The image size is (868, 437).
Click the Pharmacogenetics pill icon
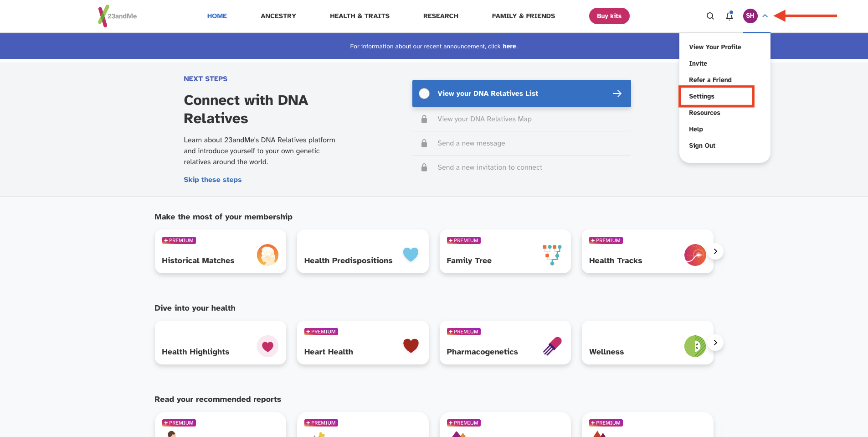click(x=552, y=346)
